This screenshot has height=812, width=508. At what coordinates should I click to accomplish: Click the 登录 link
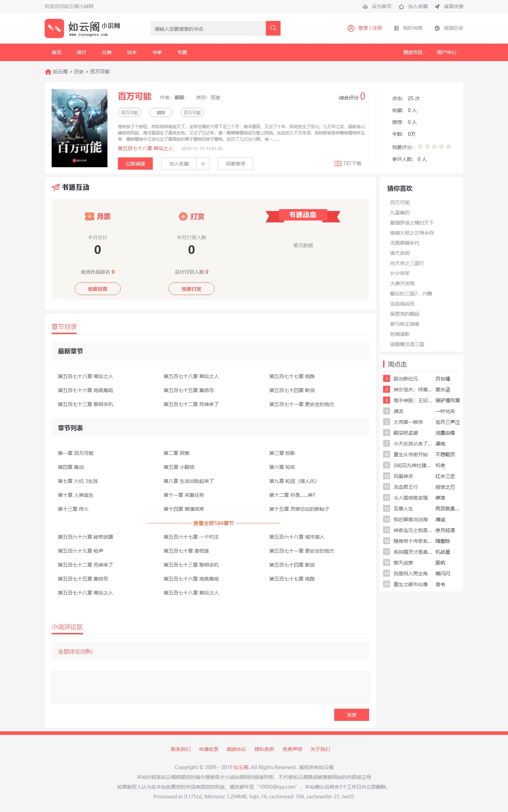[x=363, y=28]
